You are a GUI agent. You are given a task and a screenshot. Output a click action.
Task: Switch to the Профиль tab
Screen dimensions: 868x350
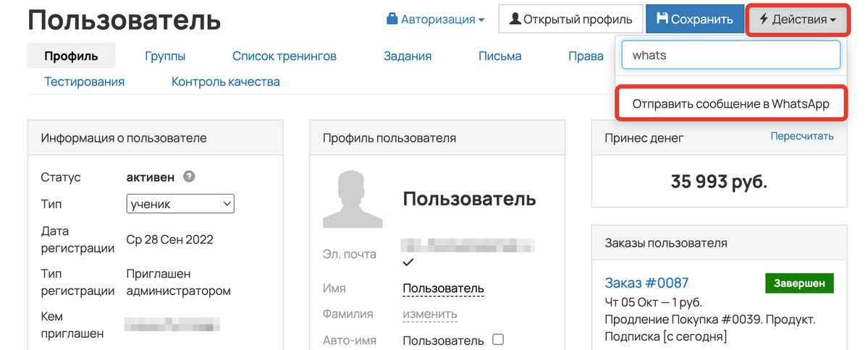tap(72, 56)
